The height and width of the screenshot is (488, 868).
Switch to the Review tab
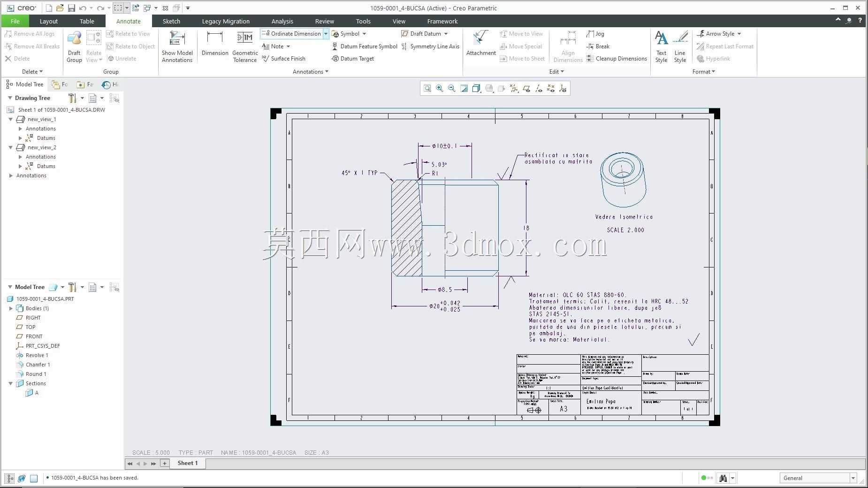coord(324,21)
